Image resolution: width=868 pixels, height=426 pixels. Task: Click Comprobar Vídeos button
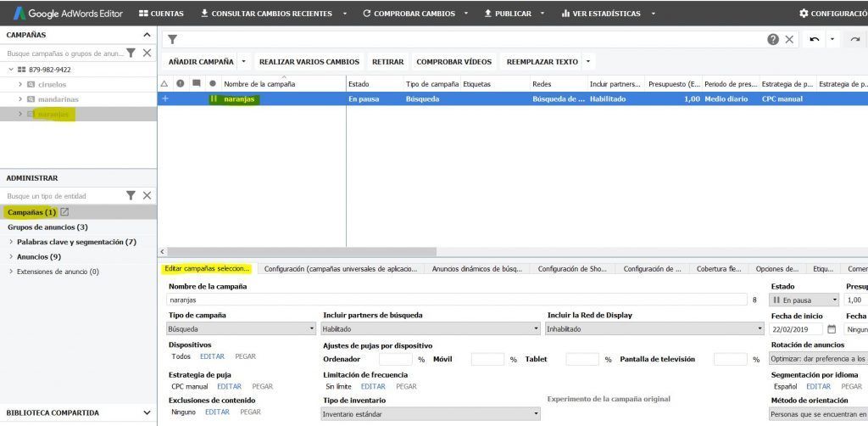tap(454, 62)
